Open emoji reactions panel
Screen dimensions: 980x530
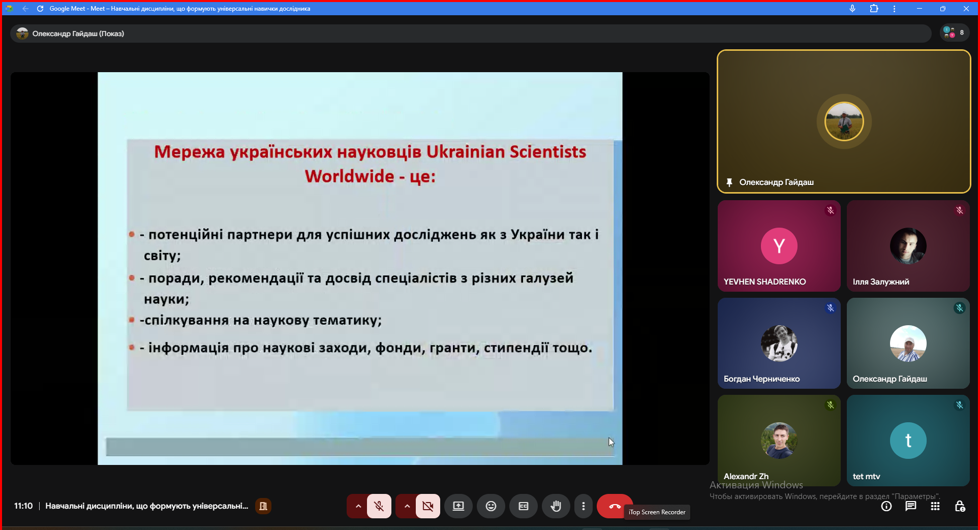coord(491,506)
